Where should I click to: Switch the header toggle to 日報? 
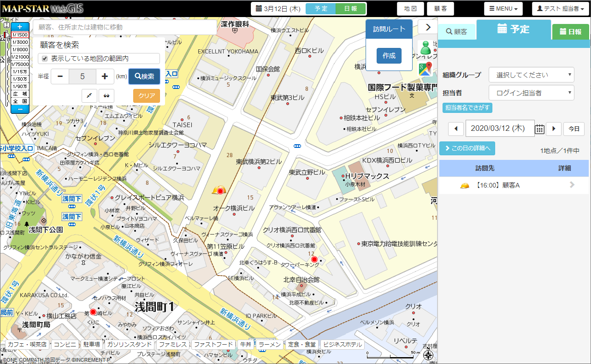tap(350, 9)
